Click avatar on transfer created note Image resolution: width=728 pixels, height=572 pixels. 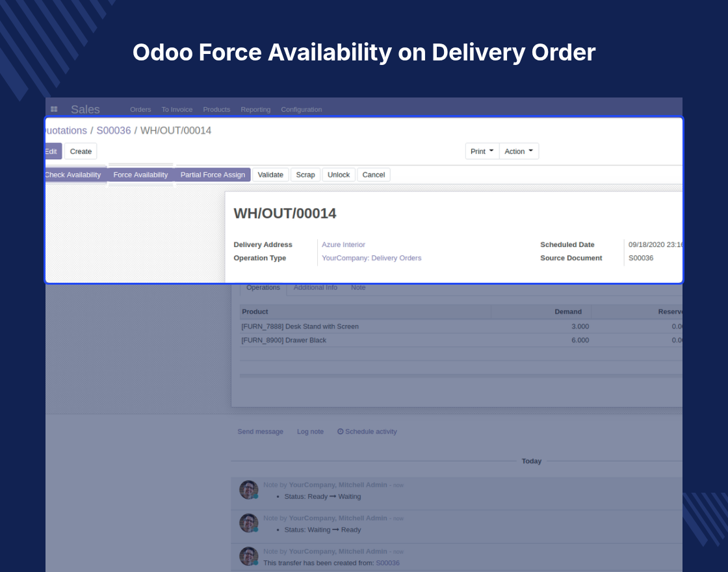pos(248,556)
